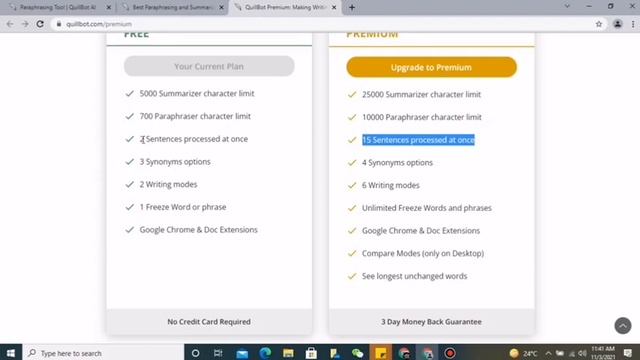Screen dimensions: 640x360
Task: Click the red screen recorder taskbar icon
Action: pos(450,353)
